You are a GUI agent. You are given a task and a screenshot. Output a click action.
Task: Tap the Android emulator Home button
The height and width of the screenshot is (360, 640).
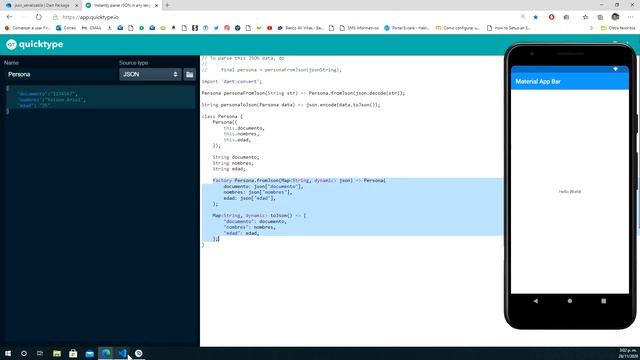(569, 301)
